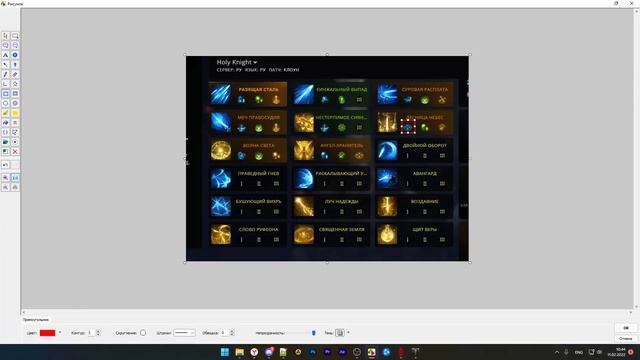Zoom out using the bottom-row magnifier
640x360 pixels.
click(5, 187)
